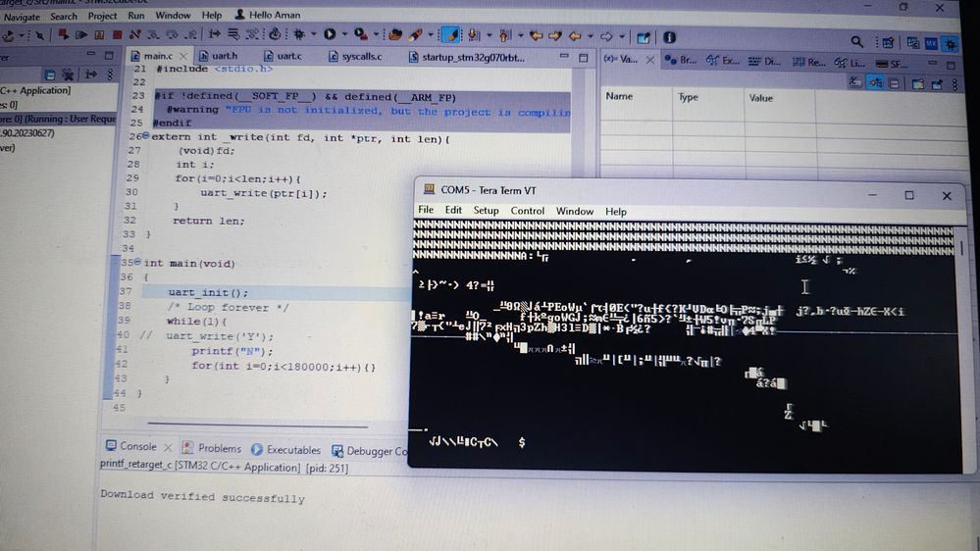Switch to the uart.c editor tab
This screenshot has width=980, height=551.
click(x=283, y=56)
